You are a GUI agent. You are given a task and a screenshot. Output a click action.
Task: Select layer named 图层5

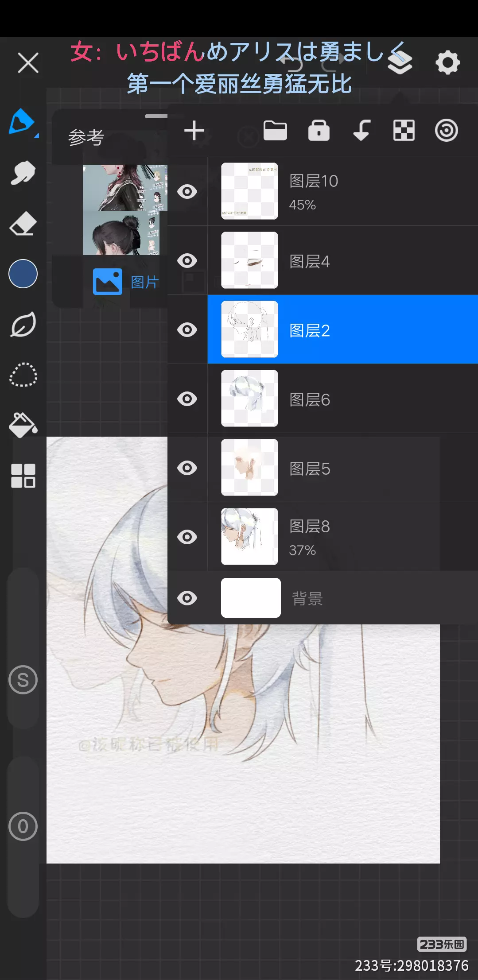coord(310,469)
